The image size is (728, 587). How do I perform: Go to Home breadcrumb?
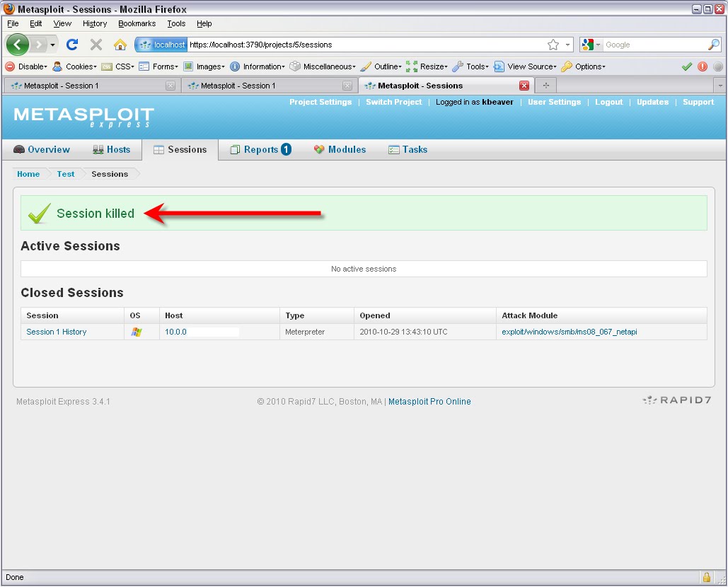(x=28, y=174)
